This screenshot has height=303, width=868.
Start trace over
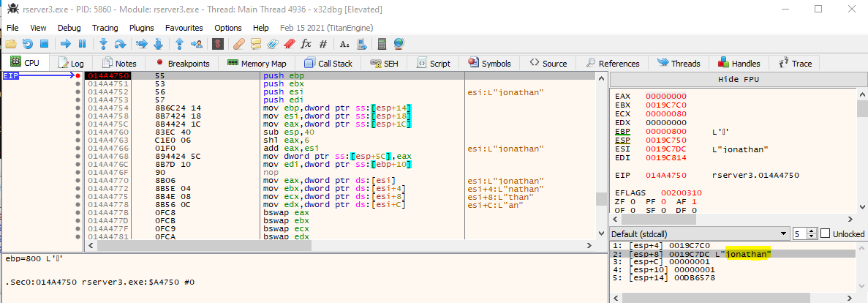[x=158, y=44]
